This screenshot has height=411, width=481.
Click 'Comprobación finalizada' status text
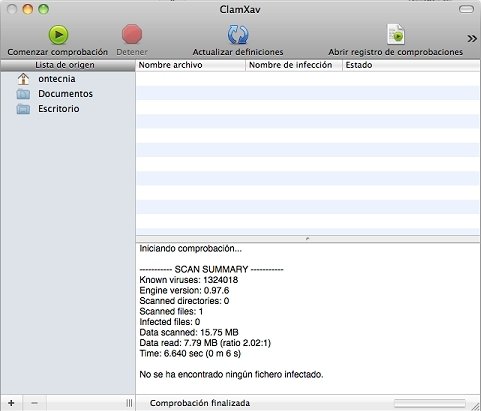pos(200,403)
